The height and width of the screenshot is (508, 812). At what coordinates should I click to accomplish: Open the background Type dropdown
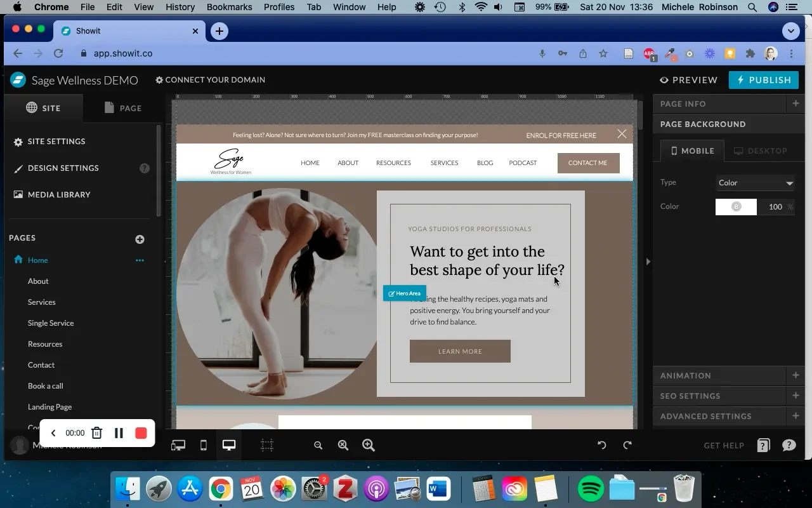[x=755, y=183]
